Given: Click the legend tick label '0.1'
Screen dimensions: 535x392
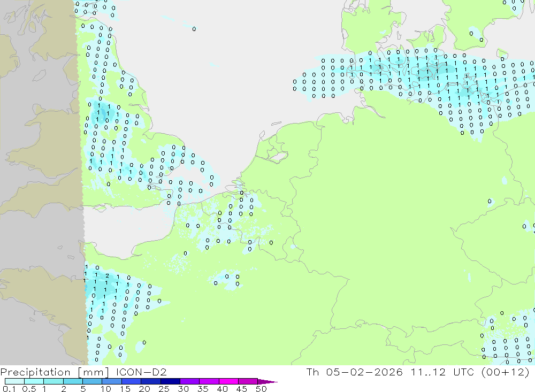Looking at the screenshot, I should 9,389.
